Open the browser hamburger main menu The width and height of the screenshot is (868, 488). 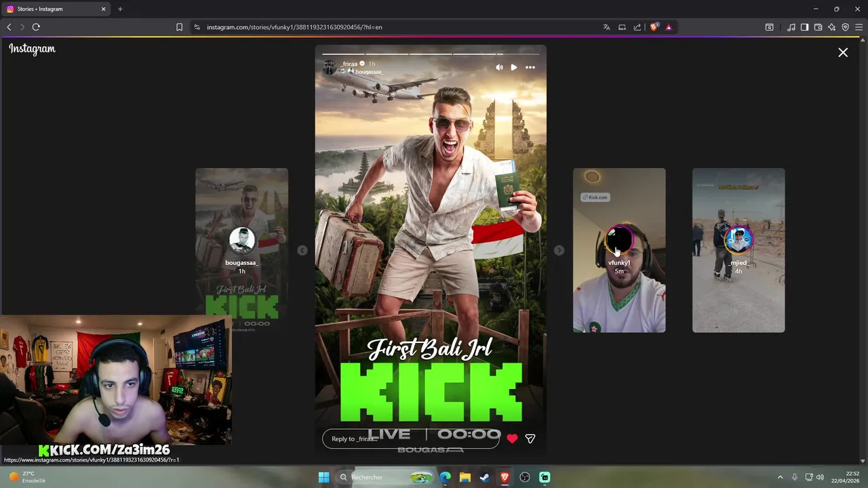(859, 27)
